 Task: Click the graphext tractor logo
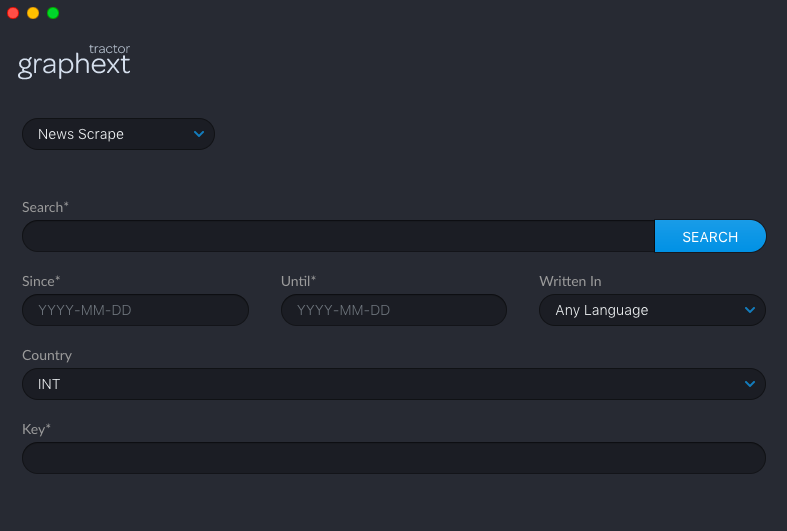74,61
